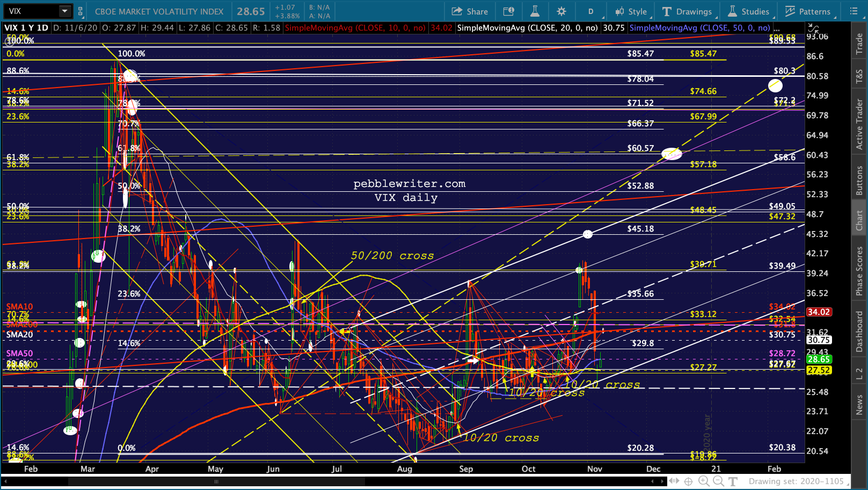The image size is (868, 490).
Task: Zoom out using the magnifier minus icon
Action: click(x=718, y=481)
